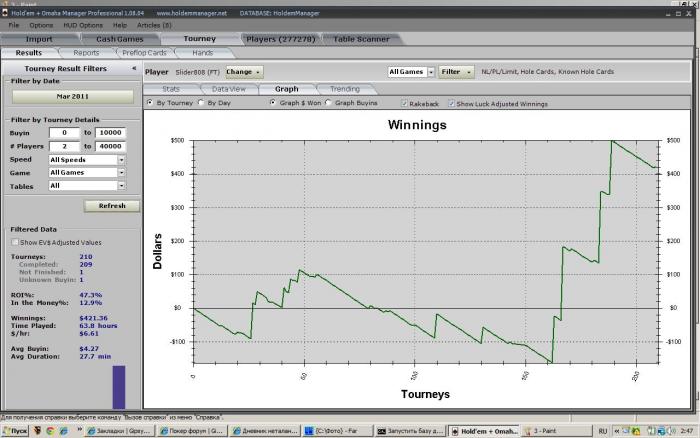Switch to the Table Scanner tab
700x438 pixels.
(361, 39)
